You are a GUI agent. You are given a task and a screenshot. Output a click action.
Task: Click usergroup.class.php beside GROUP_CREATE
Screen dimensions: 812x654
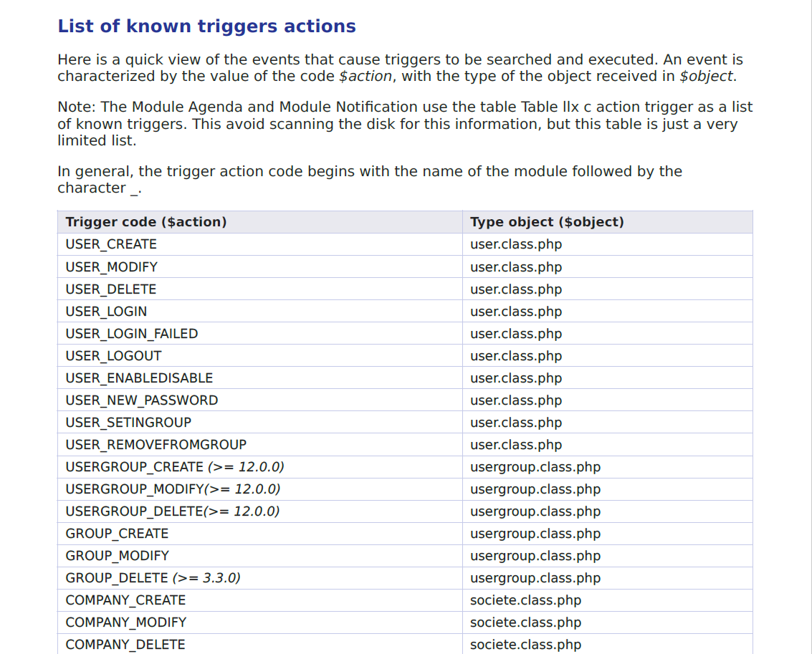[x=535, y=534]
